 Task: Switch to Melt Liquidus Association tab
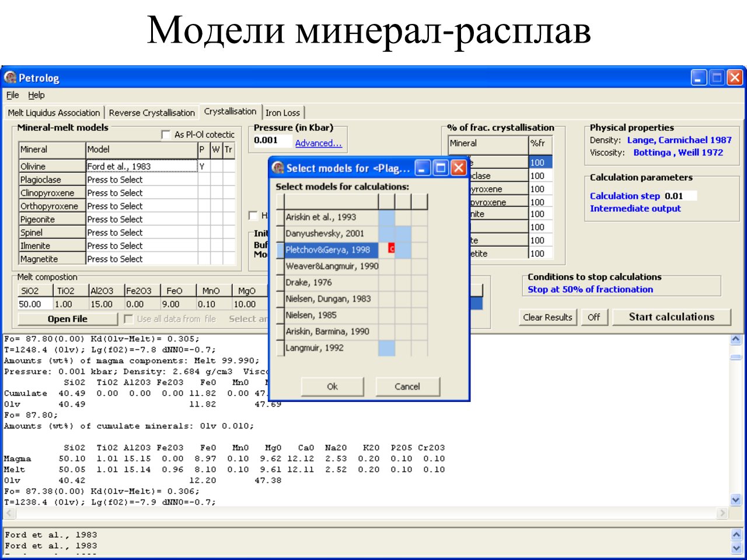54,113
